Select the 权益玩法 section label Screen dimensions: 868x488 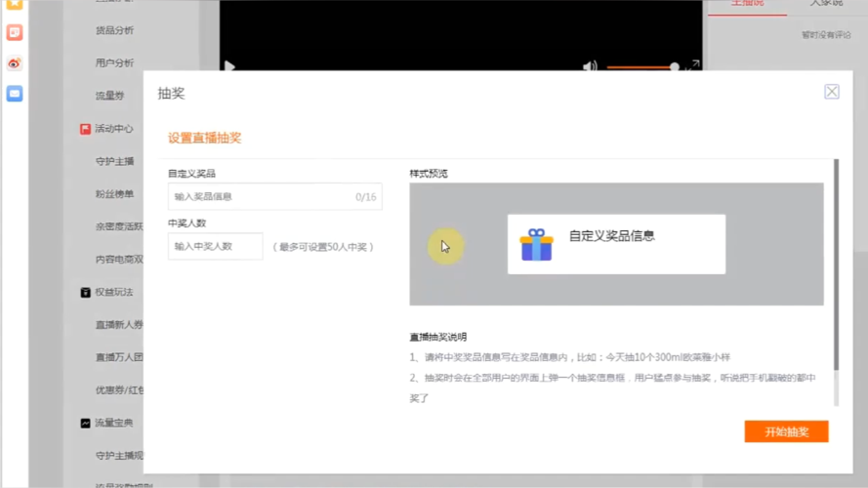pyautogui.click(x=114, y=292)
